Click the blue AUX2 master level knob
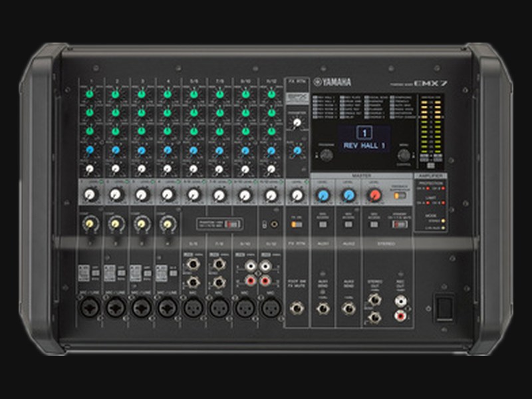This screenshot has width=532, height=399. point(348,195)
